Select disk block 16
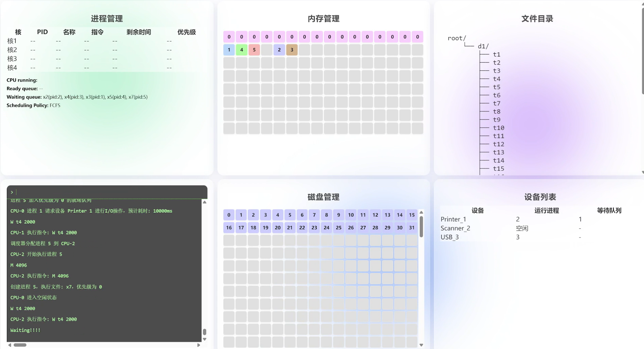Viewport: 644px width, 349px height. coord(229,228)
